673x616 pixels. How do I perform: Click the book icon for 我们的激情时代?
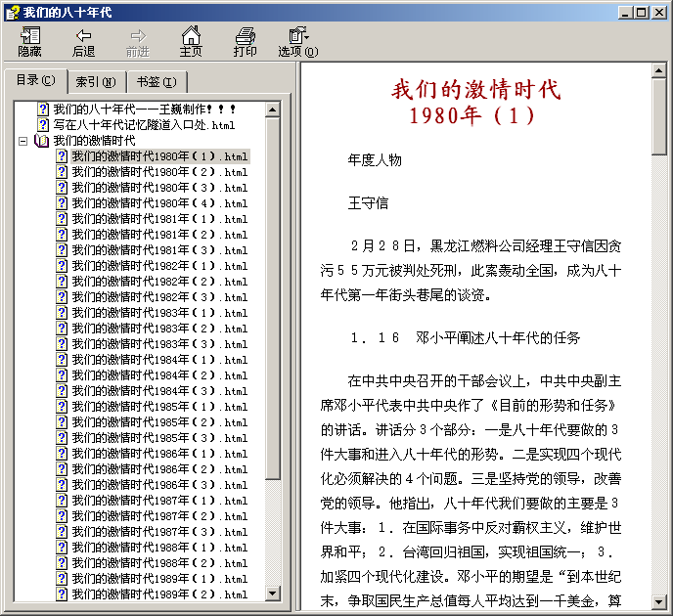(x=42, y=141)
